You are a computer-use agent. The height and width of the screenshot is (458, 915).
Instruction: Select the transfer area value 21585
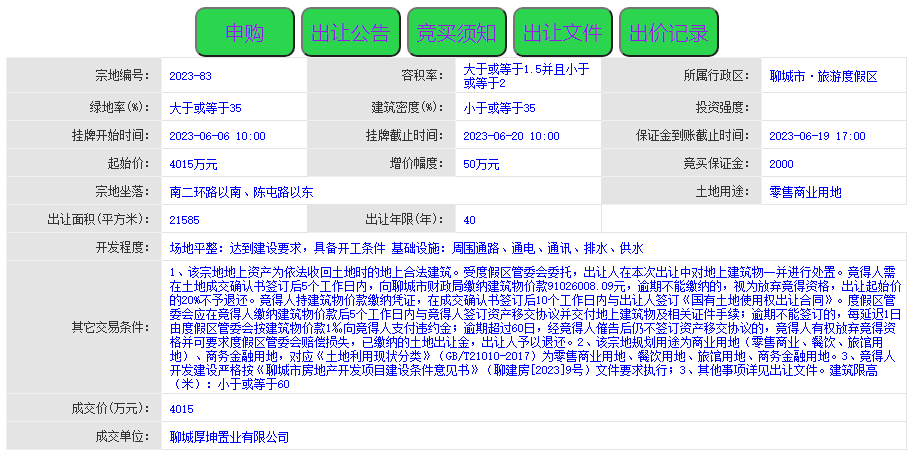[184, 220]
